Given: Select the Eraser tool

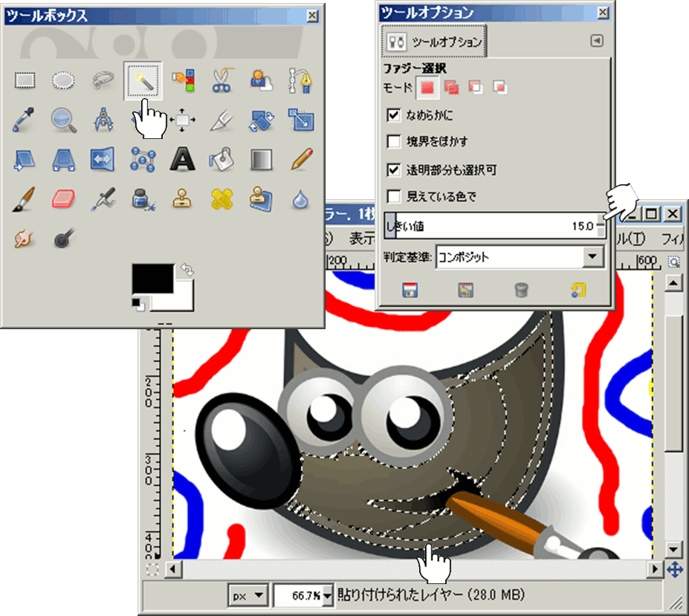Looking at the screenshot, I should click(65, 198).
